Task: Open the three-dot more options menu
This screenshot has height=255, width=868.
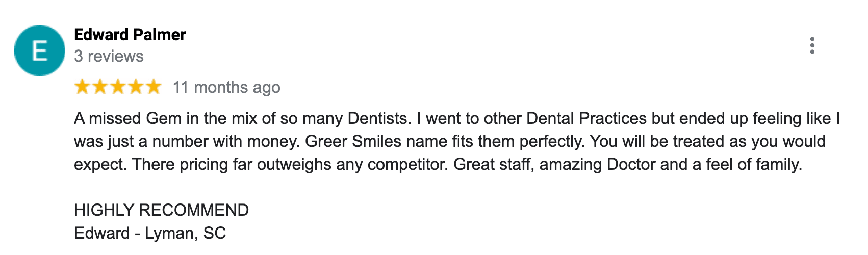Action: 812,45
